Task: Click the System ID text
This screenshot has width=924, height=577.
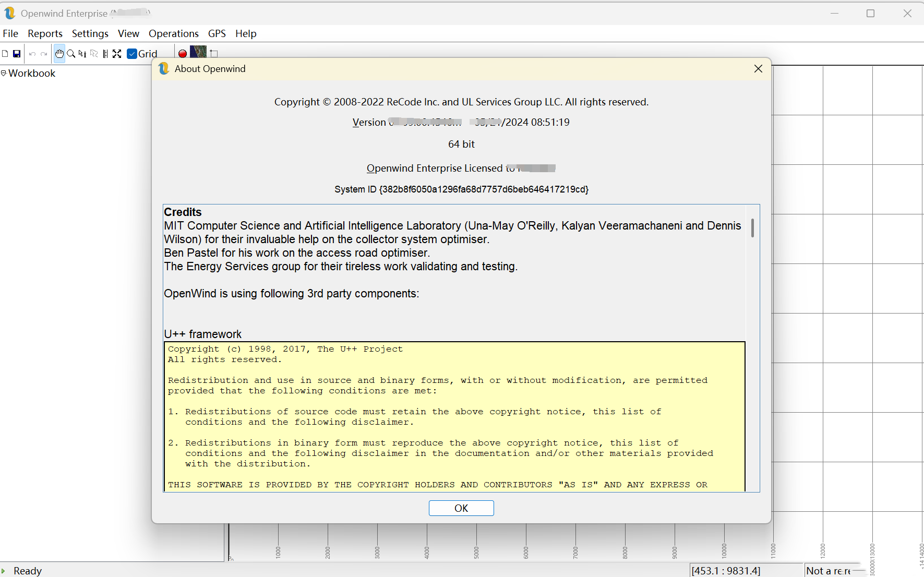Action: coord(461,189)
